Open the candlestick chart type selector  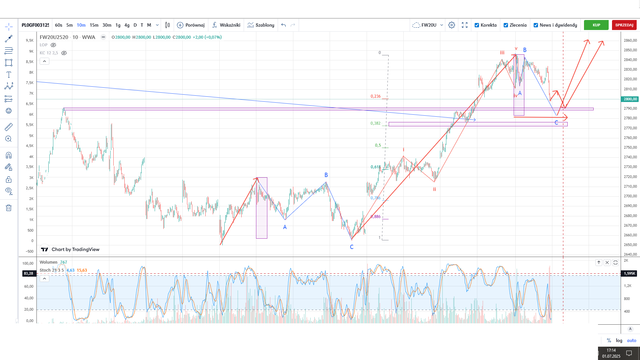[x=167, y=25]
